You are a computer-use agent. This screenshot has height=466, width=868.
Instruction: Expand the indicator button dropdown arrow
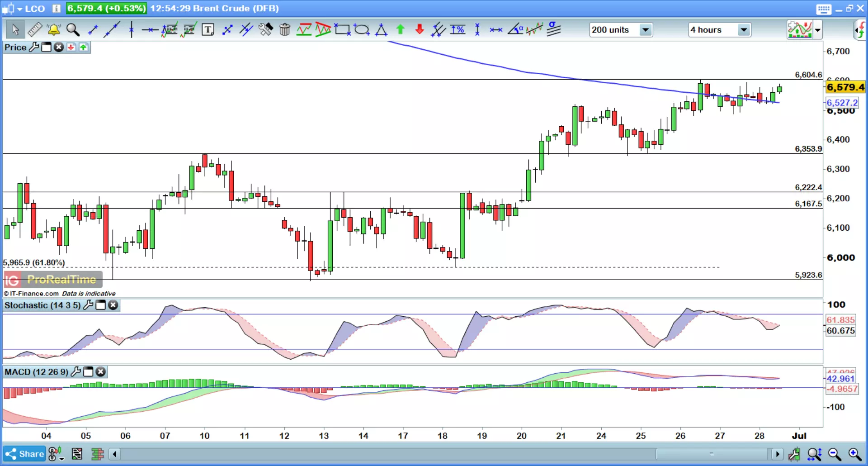(x=817, y=30)
